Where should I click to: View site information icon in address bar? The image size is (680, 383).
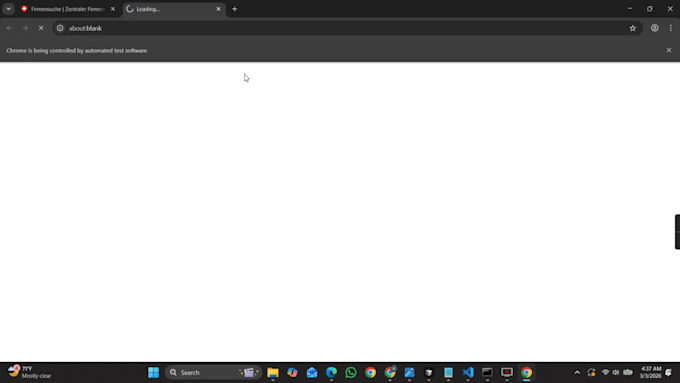(x=60, y=28)
